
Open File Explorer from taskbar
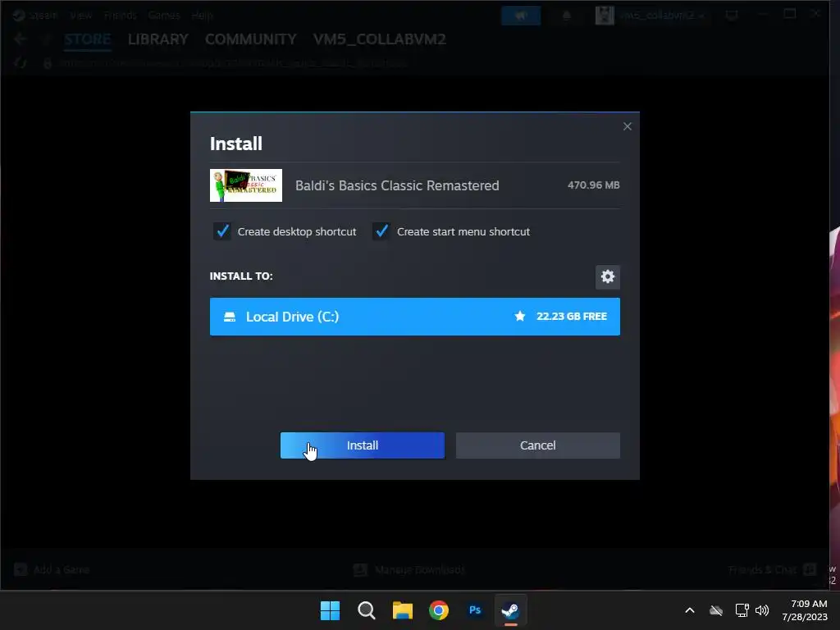402,610
